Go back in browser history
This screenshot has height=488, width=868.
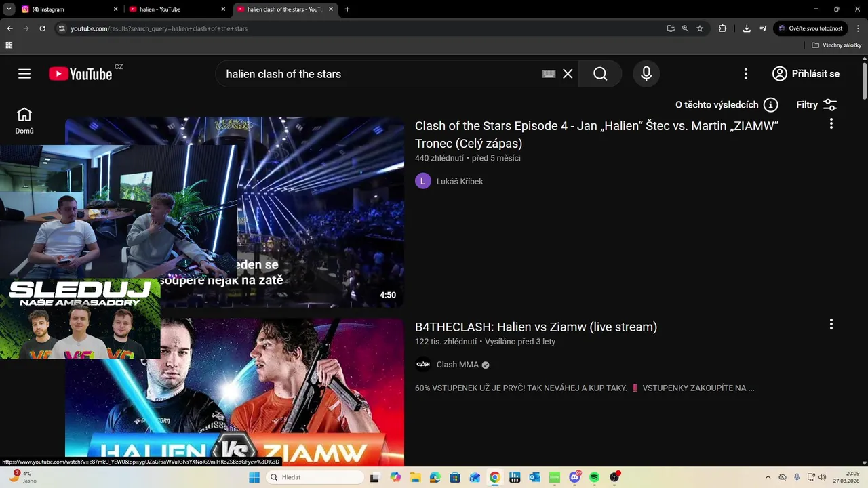tap(9, 28)
